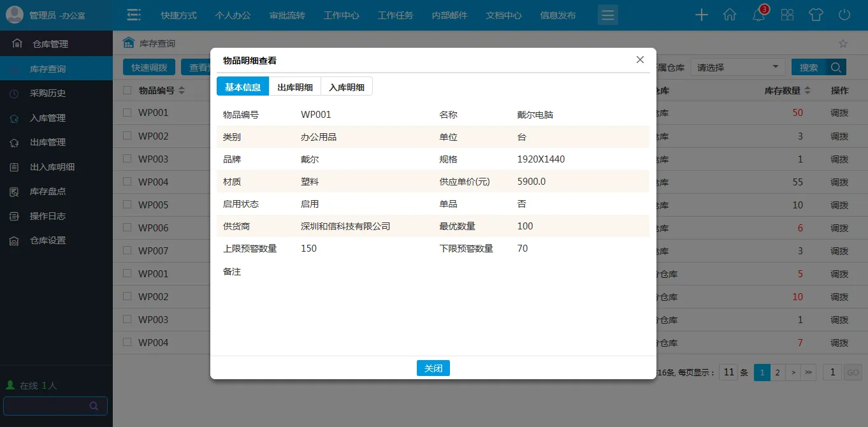The image size is (868, 427).
Task: Go to home via house icon
Action: point(730,15)
